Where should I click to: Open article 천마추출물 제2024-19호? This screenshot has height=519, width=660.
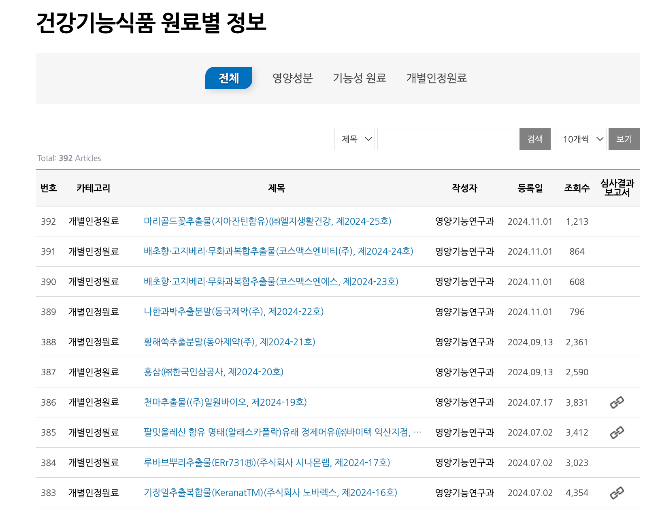click(225, 402)
